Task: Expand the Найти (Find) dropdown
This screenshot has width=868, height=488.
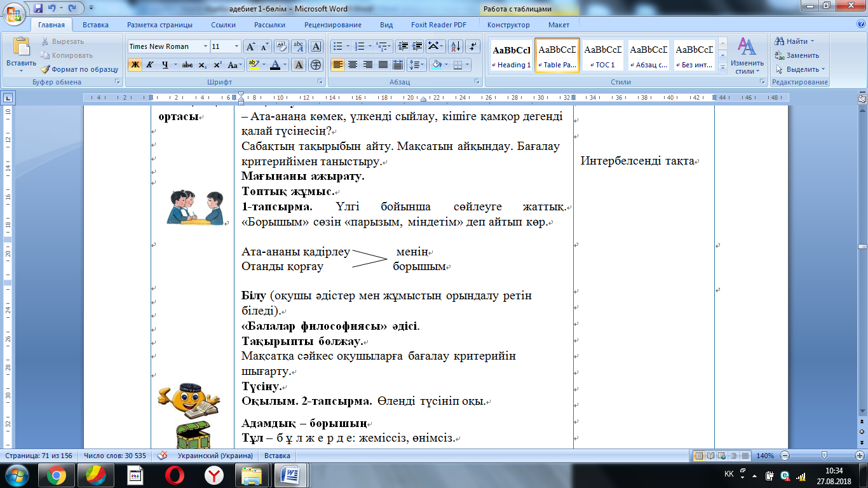Action: pyautogui.click(x=812, y=41)
